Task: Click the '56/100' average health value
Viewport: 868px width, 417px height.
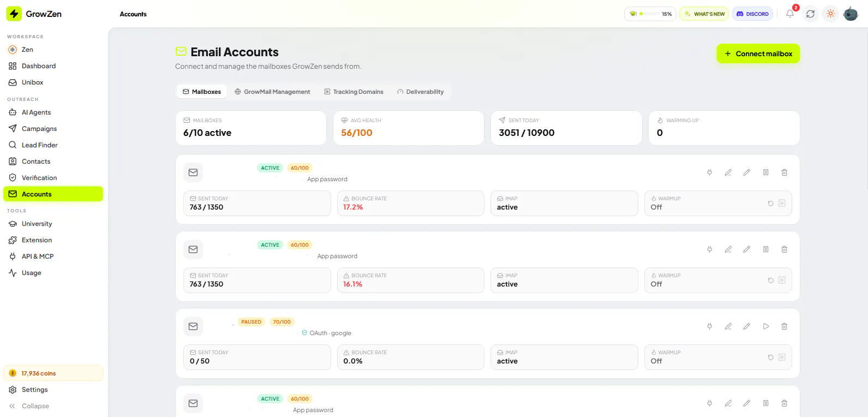Action: [357, 133]
